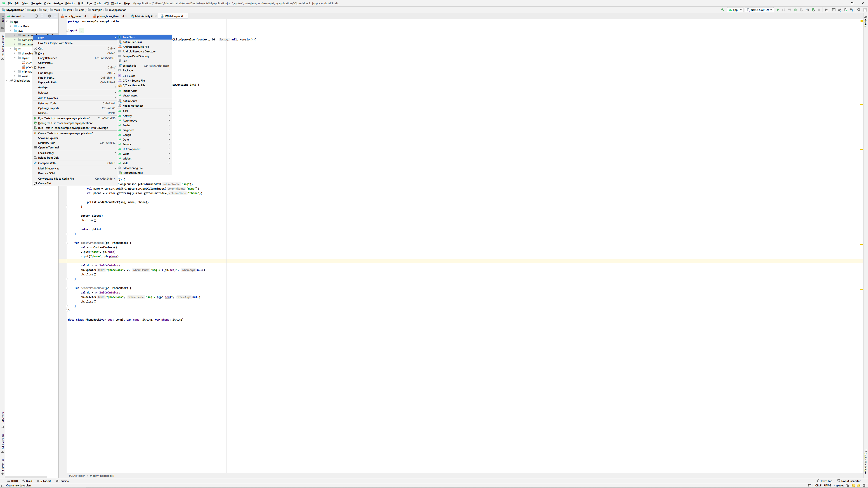Toggle the 1: Project tool window
Image resolution: width=868 pixels, height=488 pixels.
coord(2,22)
